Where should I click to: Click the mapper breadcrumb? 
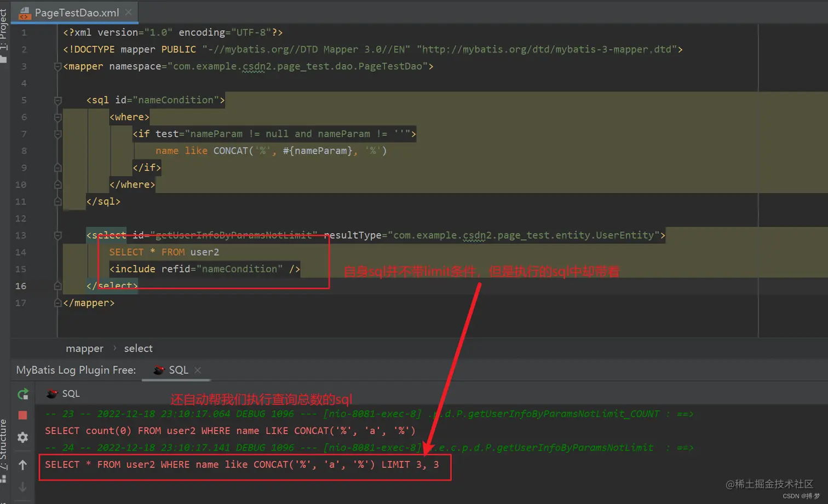click(84, 349)
